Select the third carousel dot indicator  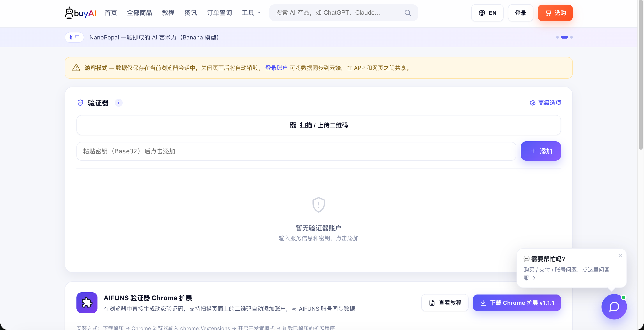pyautogui.click(x=571, y=37)
